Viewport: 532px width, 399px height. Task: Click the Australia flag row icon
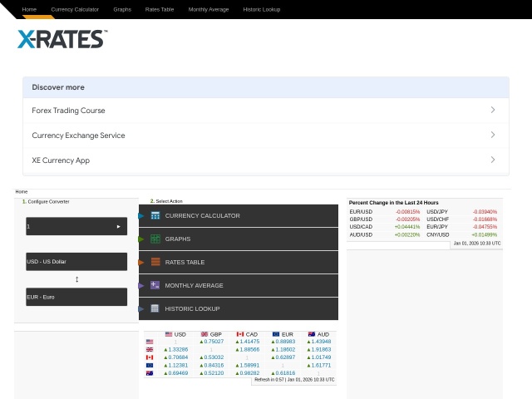coord(150,373)
